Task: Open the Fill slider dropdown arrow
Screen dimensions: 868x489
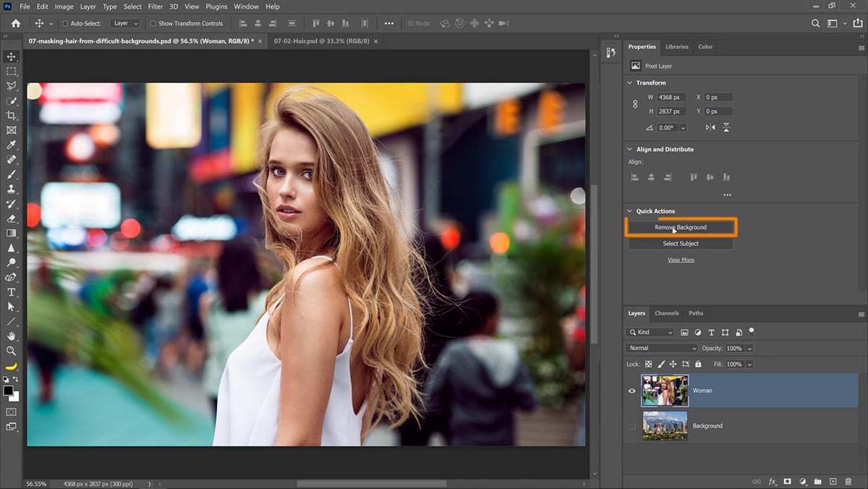Action: (x=749, y=364)
